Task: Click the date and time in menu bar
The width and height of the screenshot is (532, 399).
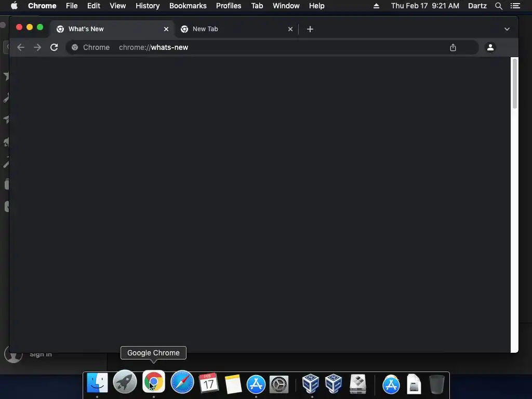Action: (x=425, y=6)
